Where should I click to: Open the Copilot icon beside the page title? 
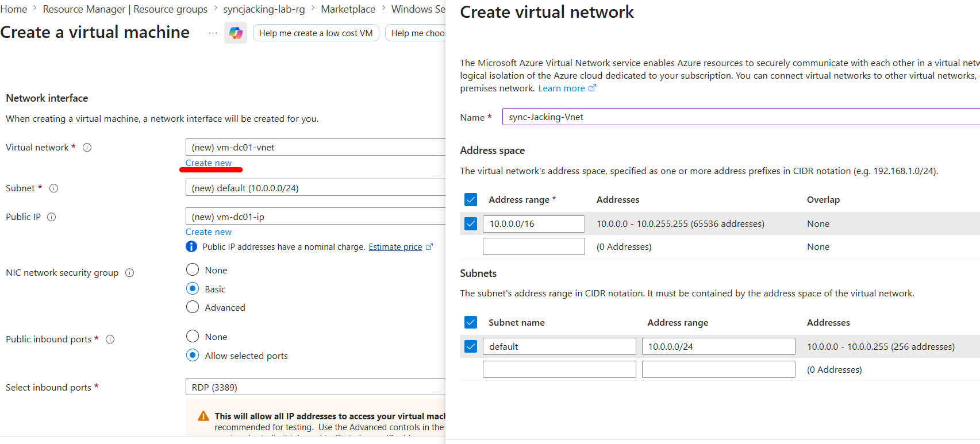[x=236, y=33]
